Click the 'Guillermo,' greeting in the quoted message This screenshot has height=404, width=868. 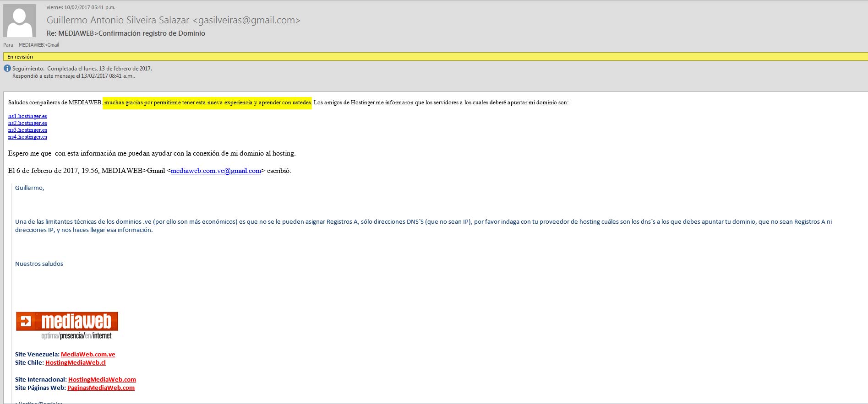pos(30,188)
